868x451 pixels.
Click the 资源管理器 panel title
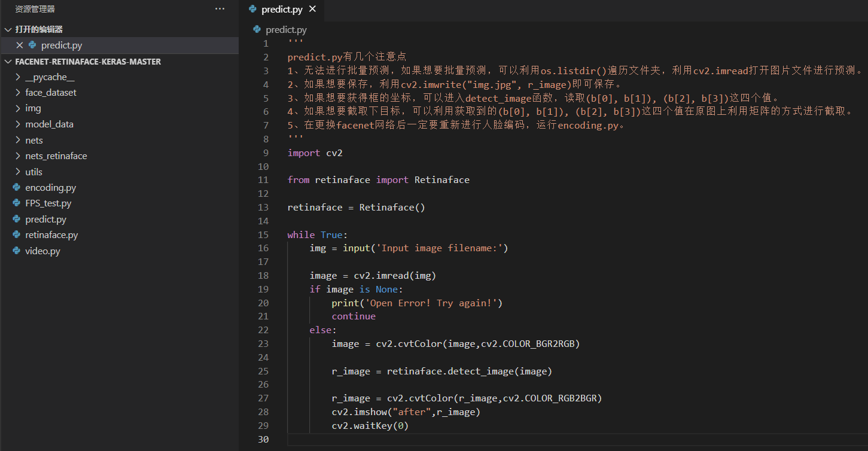tap(35, 9)
